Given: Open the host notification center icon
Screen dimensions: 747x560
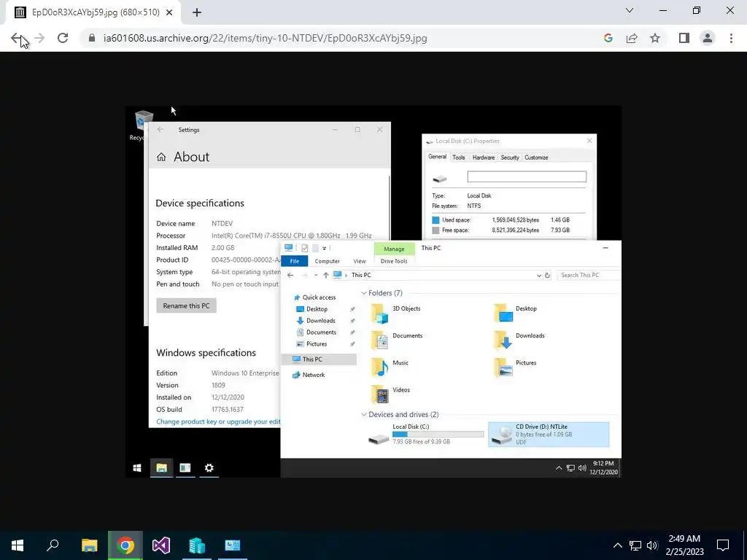Looking at the screenshot, I should click(x=723, y=545).
